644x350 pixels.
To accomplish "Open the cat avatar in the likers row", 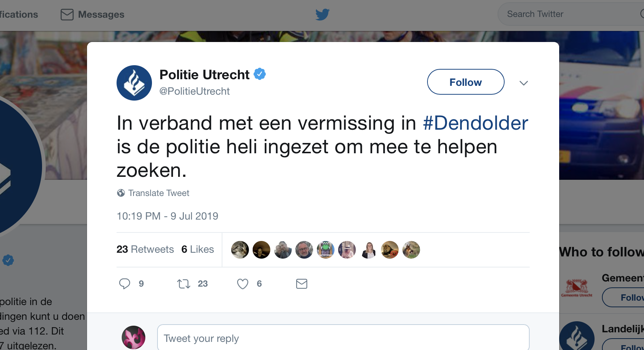I will coord(240,250).
